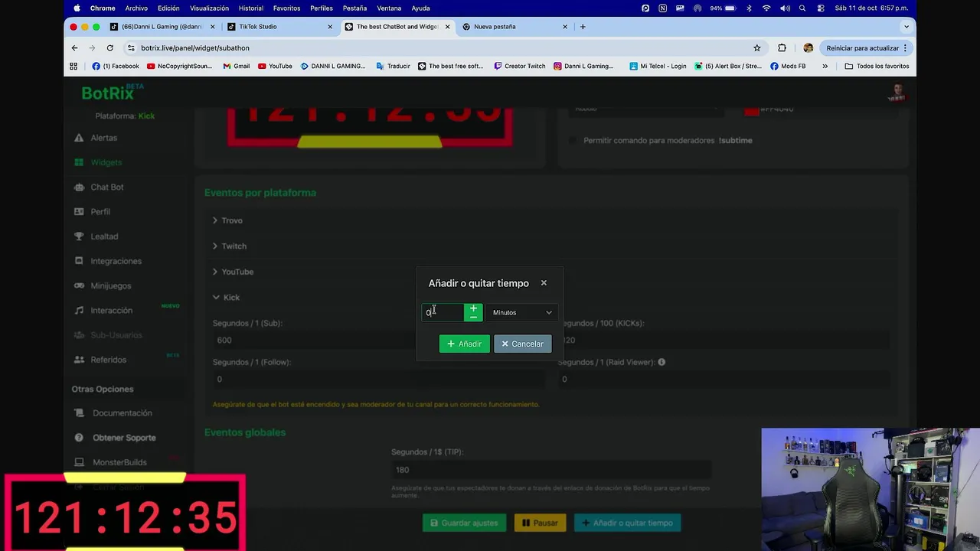980x551 pixels.
Task: Click the Raid Viewer info icon
Action: click(661, 362)
